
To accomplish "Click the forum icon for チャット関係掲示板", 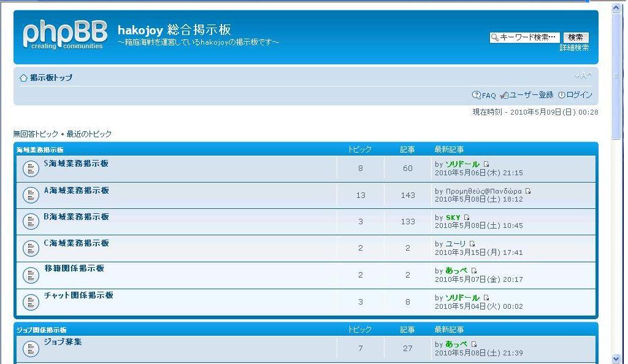I will [31, 302].
